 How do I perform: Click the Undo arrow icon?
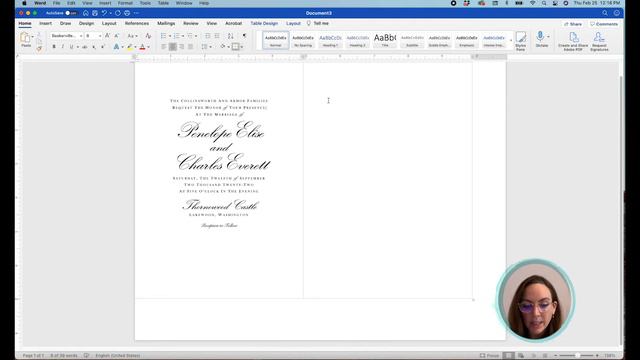point(104,13)
